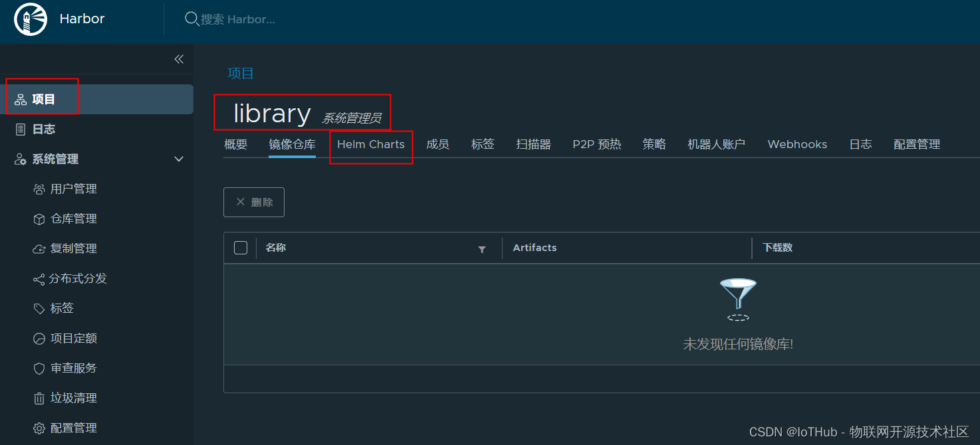Image resolution: width=980 pixels, height=445 pixels.
Task: Click the 项目 breadcrumb link
Action: point(241,73)
